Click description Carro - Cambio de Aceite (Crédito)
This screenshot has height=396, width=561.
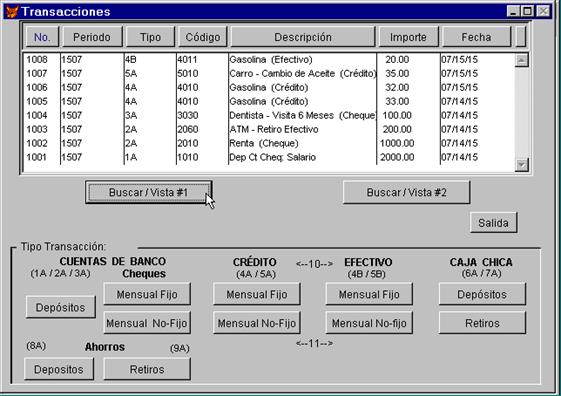pos(303,73)
